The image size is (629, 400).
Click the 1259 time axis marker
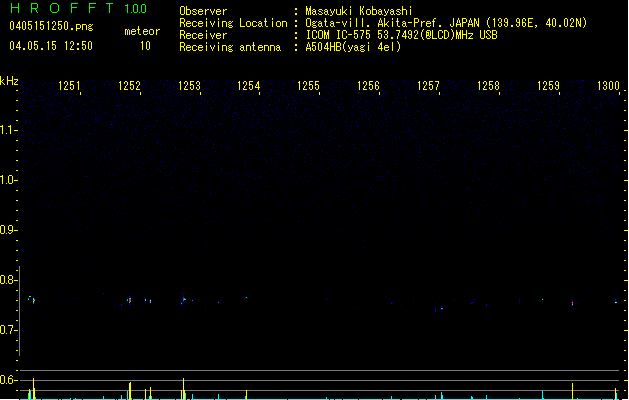click(x=548, y=86)
